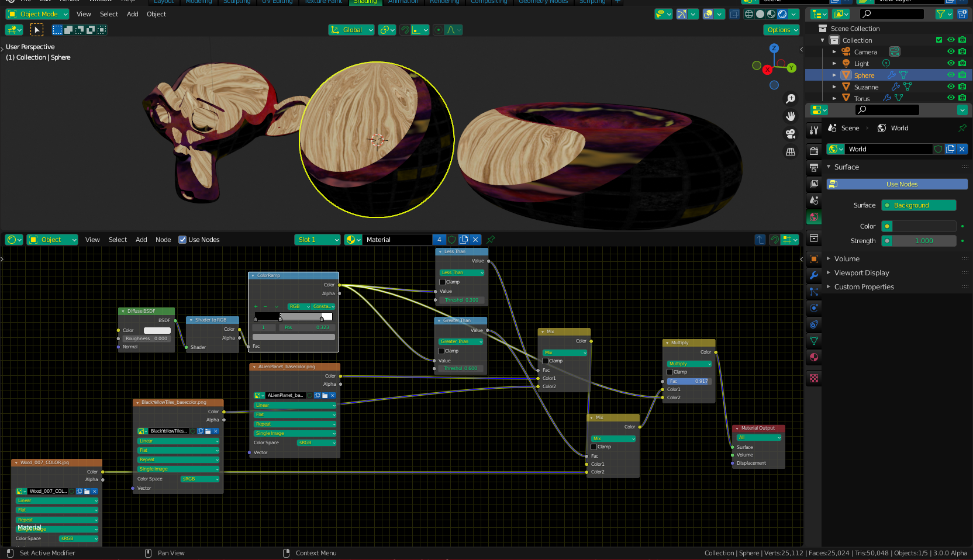Hide Camera in viewport via eye icon
973x560 pixels.
951,51
